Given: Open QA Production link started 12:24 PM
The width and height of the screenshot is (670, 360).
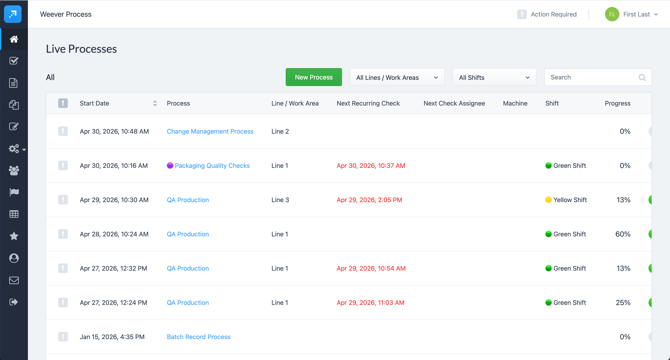Looking at the screenshot, I should (188, 302).
